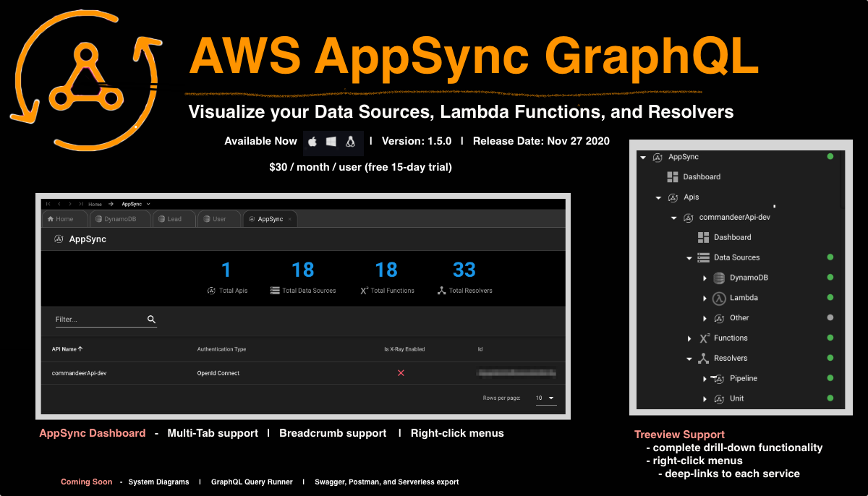Select the Pipeline tree item label
Viewport: 868px width, 496px height.
(744, 378)
